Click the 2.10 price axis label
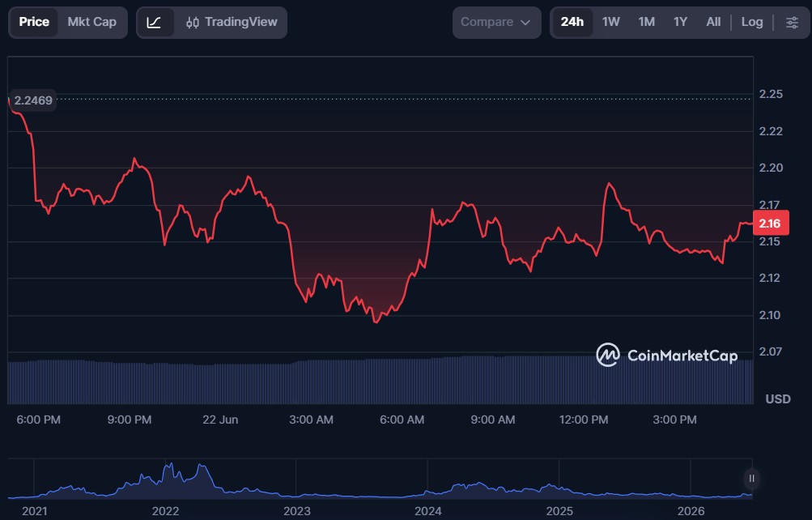 [771, 315]
